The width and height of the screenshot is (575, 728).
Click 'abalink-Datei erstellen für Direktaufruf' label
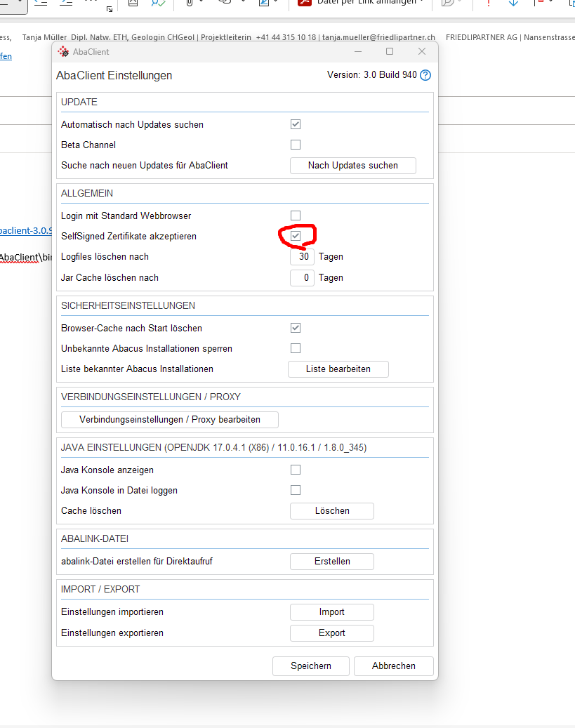tap(136, 562)
